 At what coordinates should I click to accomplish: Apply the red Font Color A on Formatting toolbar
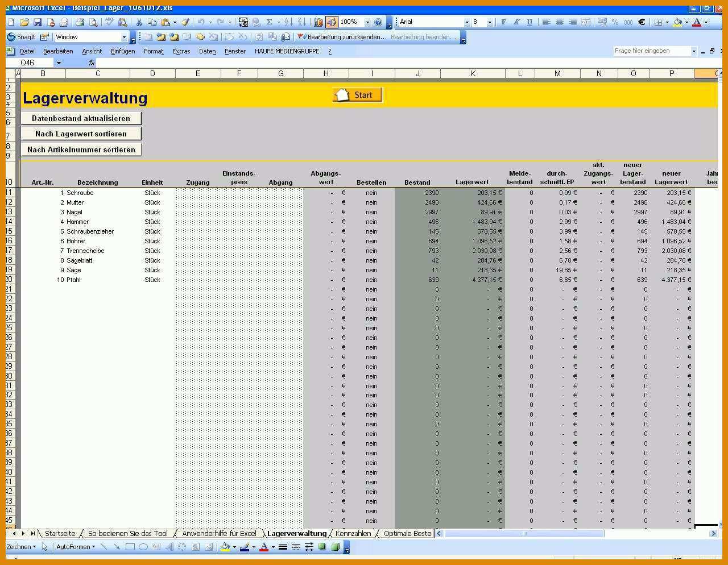point(697,22)
